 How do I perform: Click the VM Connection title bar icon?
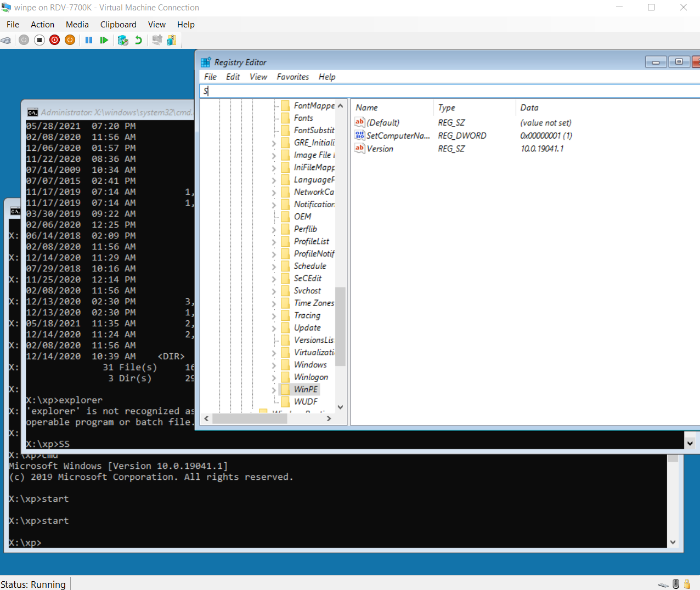click(x=6, y=7)
